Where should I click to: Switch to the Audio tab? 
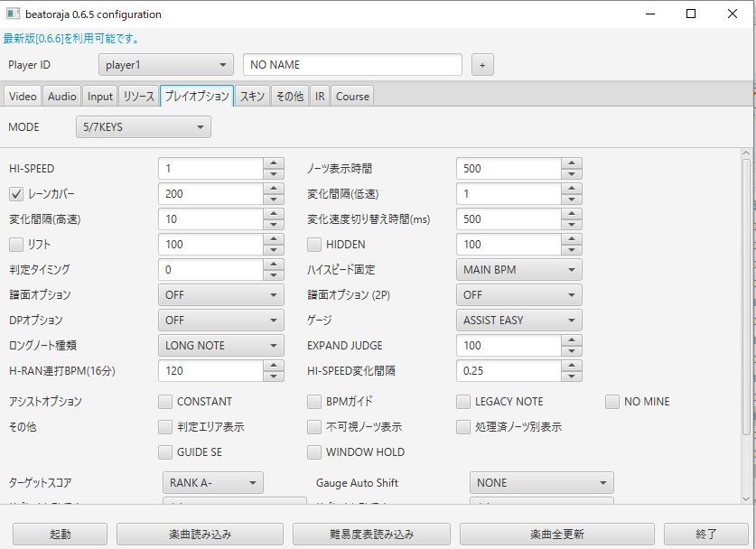click(61, 96)
